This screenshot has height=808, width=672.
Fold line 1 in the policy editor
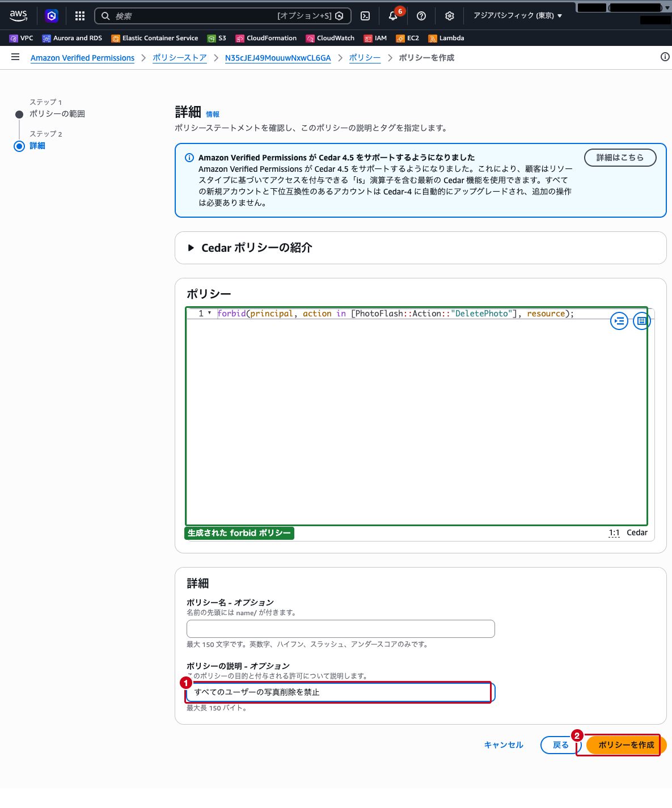click(209, 313)
